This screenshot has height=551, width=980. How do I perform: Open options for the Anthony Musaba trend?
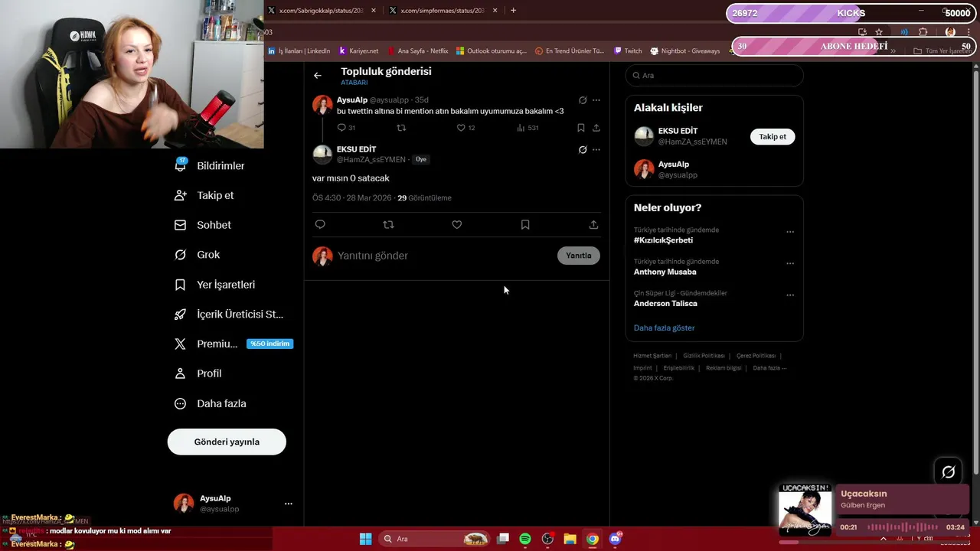[x=790, y=263]
